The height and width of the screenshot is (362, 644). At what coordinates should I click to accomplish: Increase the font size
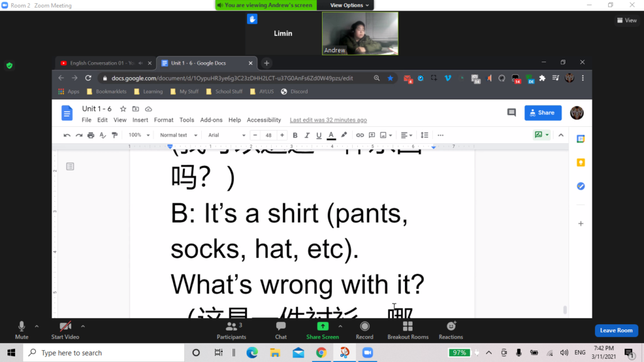coord(282,135)
